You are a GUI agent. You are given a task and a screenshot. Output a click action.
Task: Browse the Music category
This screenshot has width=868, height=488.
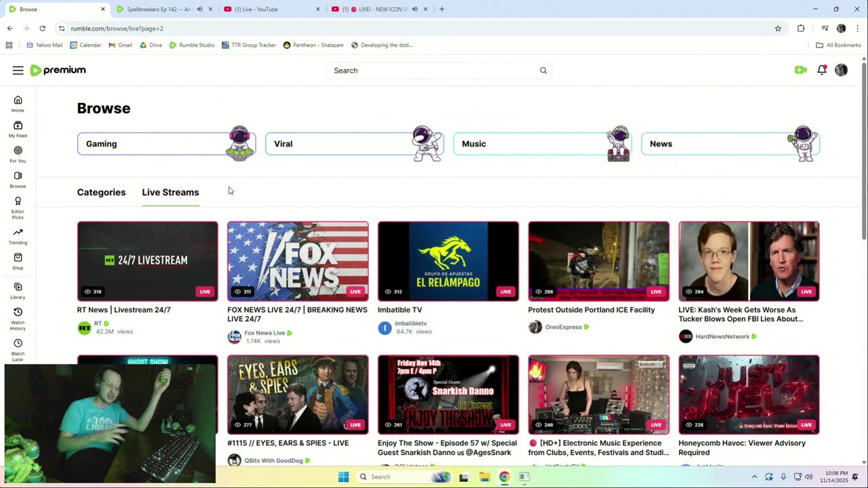542,144
